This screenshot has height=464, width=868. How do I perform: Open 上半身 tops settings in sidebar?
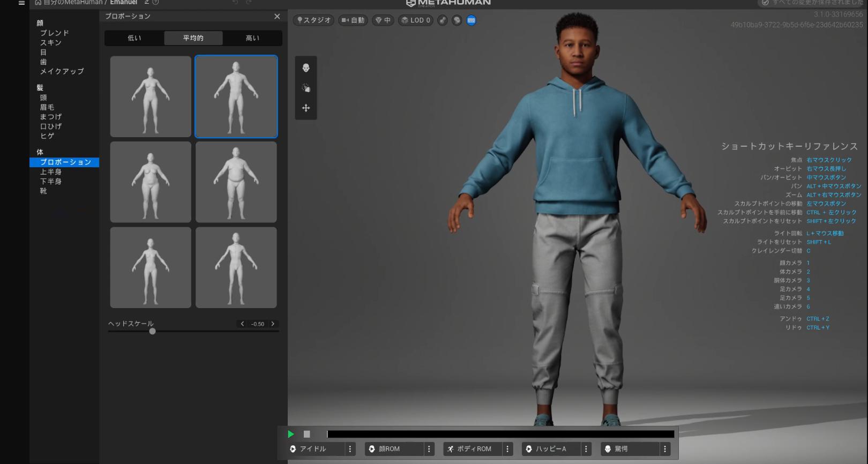tap(51, 172)
